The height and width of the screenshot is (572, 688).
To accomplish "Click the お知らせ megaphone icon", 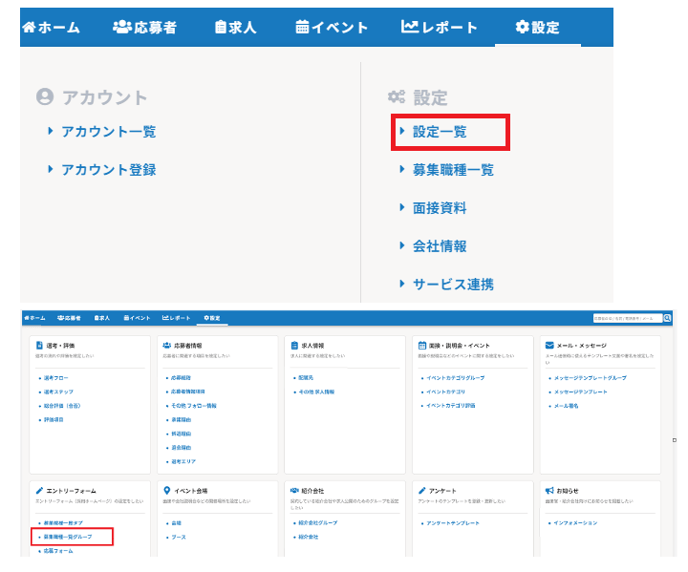I will coord(549,490).
